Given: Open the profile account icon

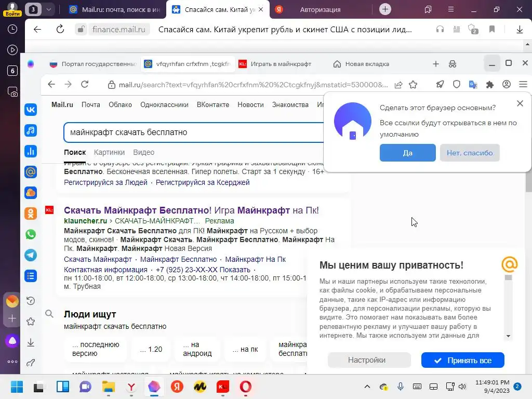Looking at the screenshot, I should pos(507,85).
